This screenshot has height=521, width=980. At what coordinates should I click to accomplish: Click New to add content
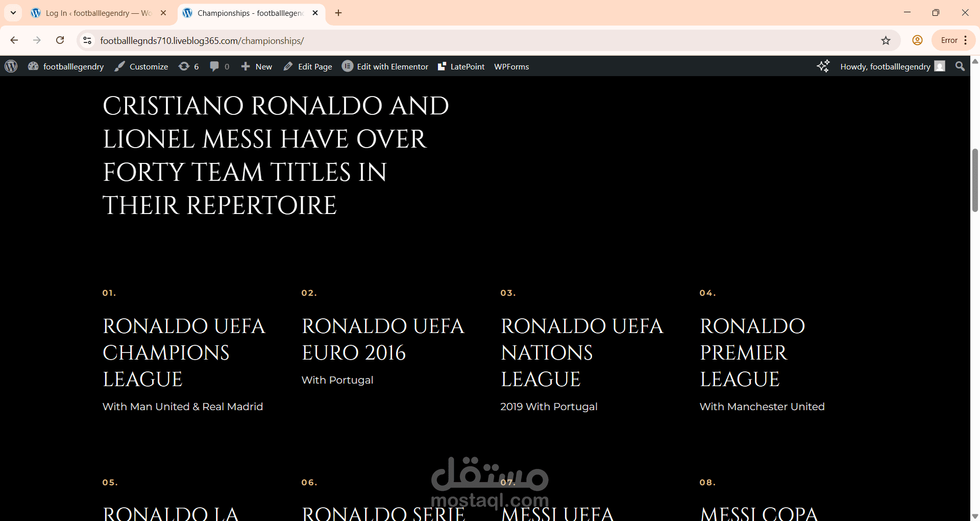(257, 66)
